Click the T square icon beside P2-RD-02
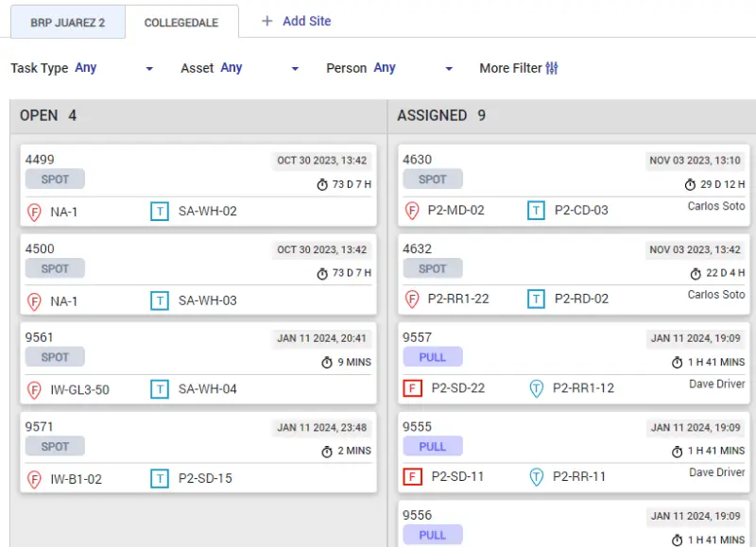 tap(536, 299)
